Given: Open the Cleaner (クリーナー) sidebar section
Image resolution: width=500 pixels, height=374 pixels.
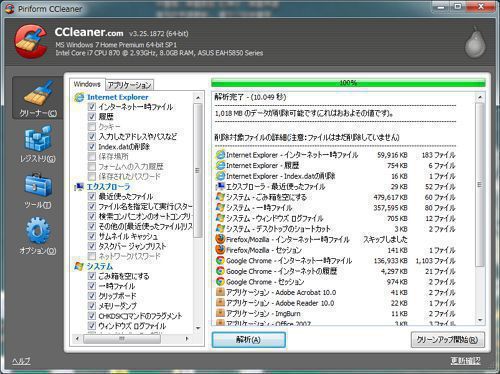Looking at the screenshot, I should tap(38, 98).
